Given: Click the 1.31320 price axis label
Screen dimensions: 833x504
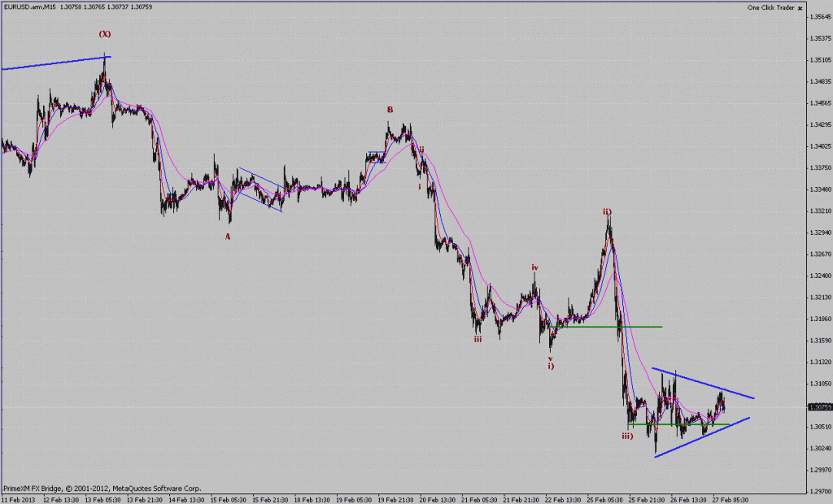Looking at the screenshot, I should click(821, 362).
